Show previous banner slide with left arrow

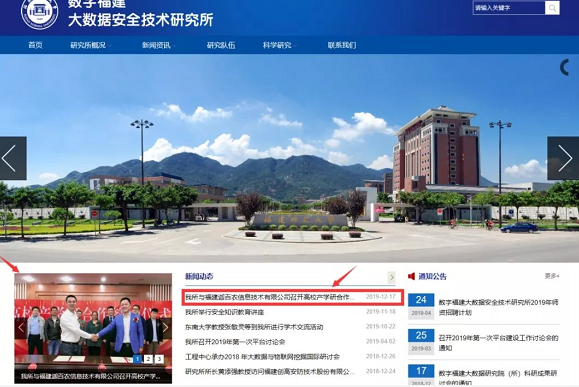coord(13,158)
